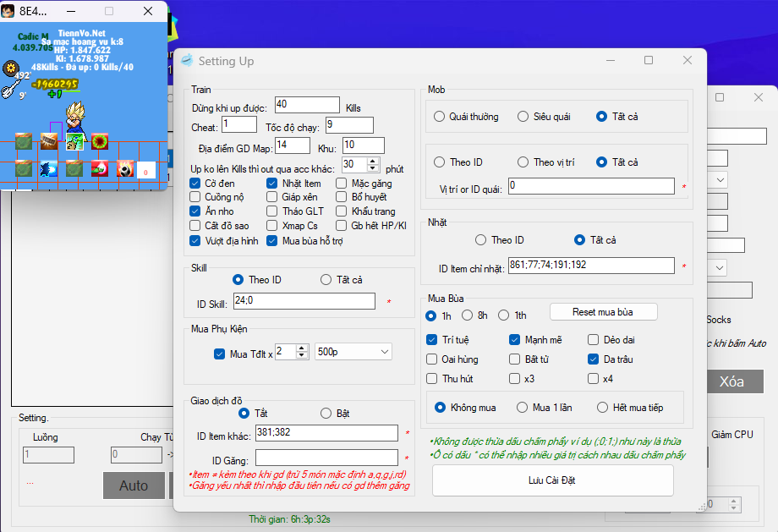Toggle the Da trâu charm checkbox

click(594, 359)
